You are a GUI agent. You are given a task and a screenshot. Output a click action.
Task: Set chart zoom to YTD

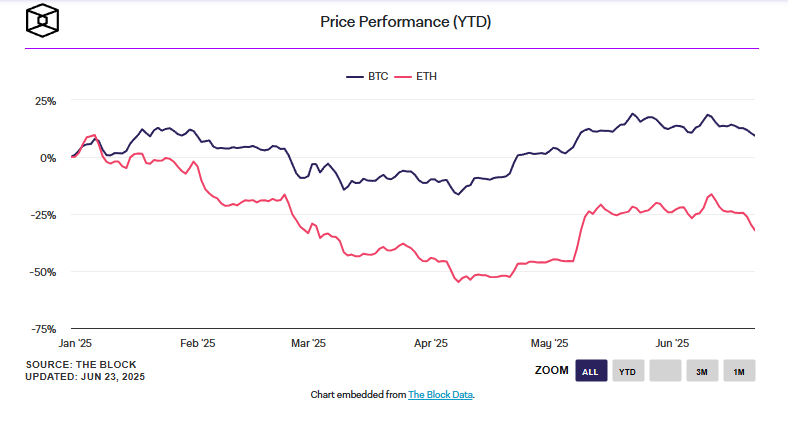tap(627, 371)
